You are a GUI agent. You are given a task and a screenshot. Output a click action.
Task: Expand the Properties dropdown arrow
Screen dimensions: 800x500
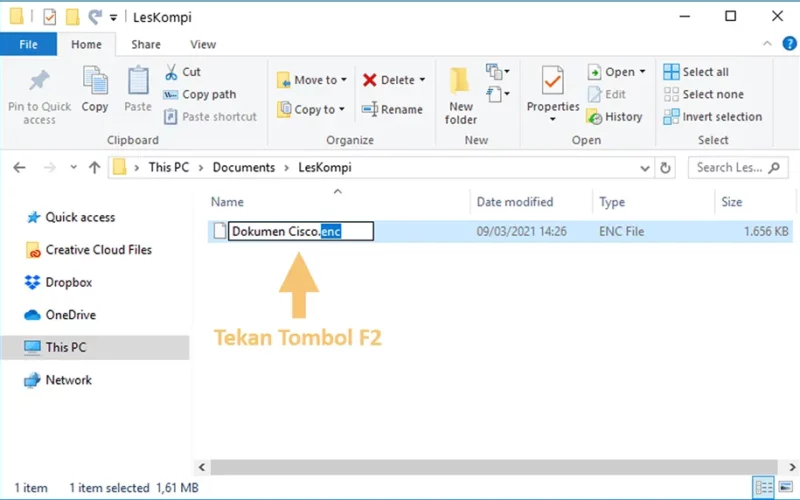pos(553,119)
